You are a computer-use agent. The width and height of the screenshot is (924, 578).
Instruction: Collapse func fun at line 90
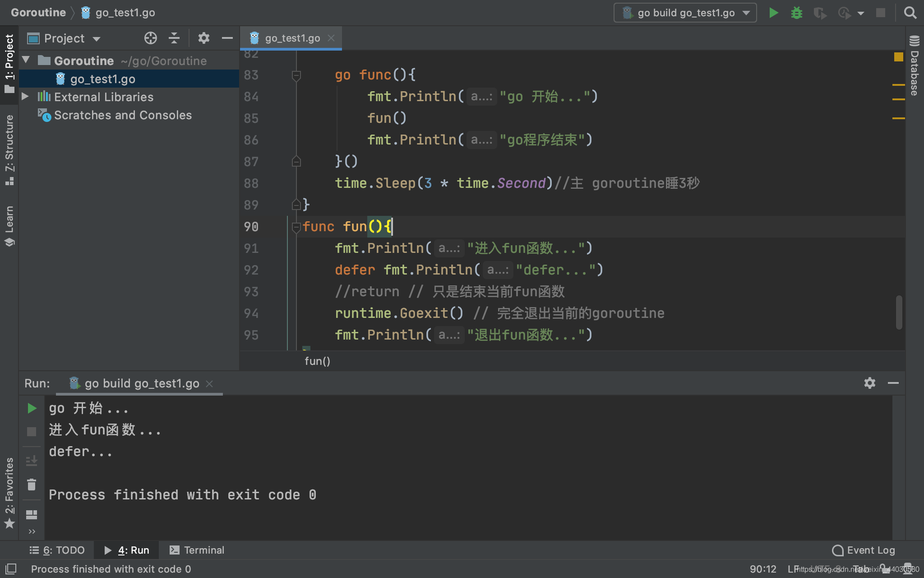pos(296,227)
